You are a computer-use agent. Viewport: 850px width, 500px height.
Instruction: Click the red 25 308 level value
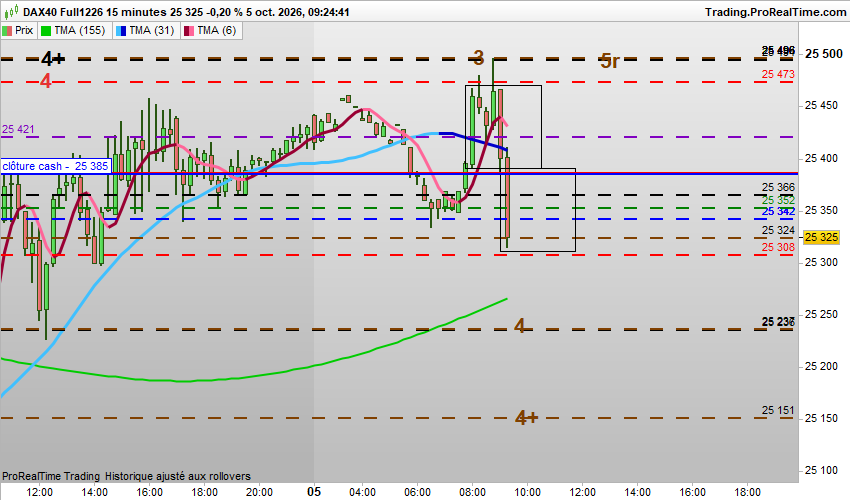[778, 247]
